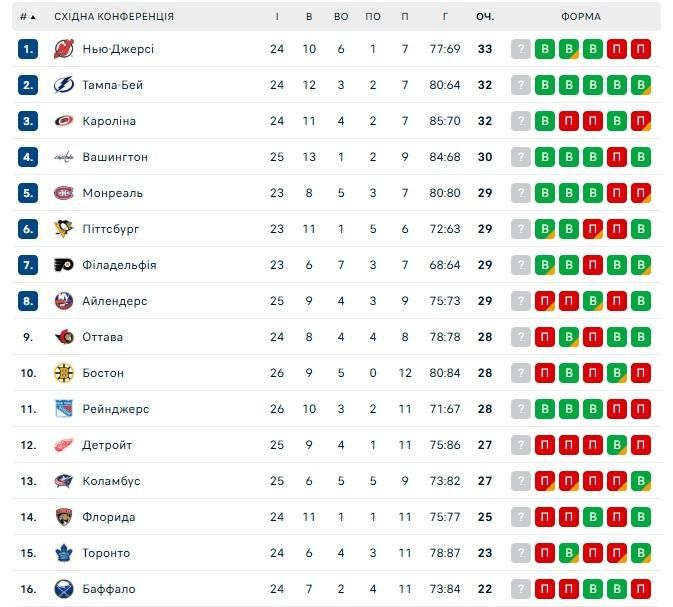
Task: Click the New Jersey Devils logo
Action: pos(64,49)
